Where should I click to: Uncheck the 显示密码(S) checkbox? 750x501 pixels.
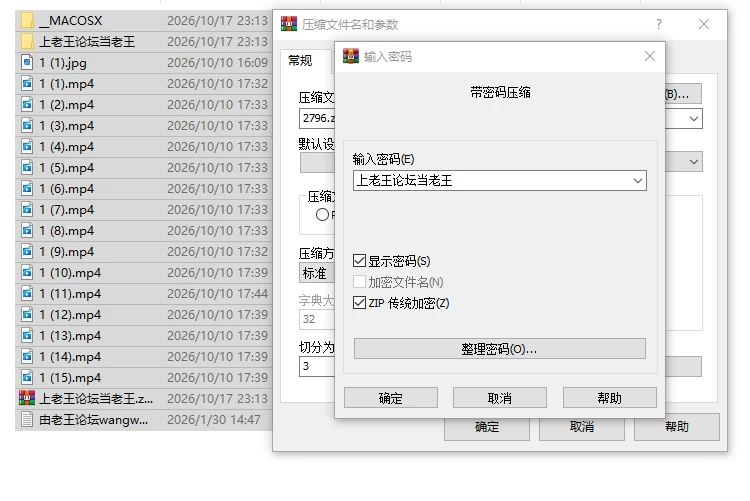tap(359, 261)
